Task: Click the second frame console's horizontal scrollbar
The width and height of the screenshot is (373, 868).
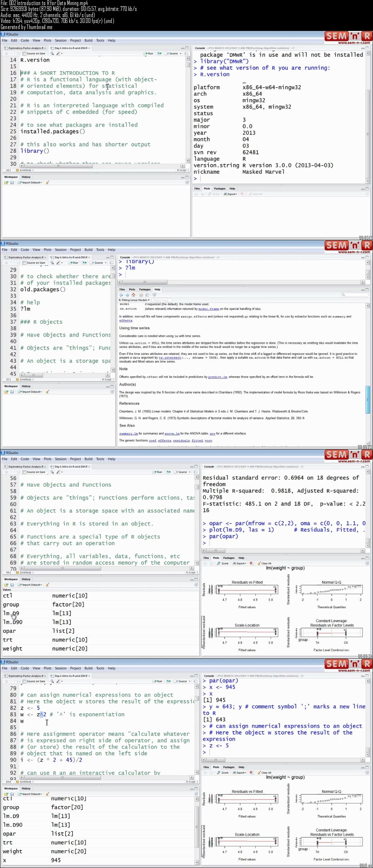Action: (x=242, y=282)
